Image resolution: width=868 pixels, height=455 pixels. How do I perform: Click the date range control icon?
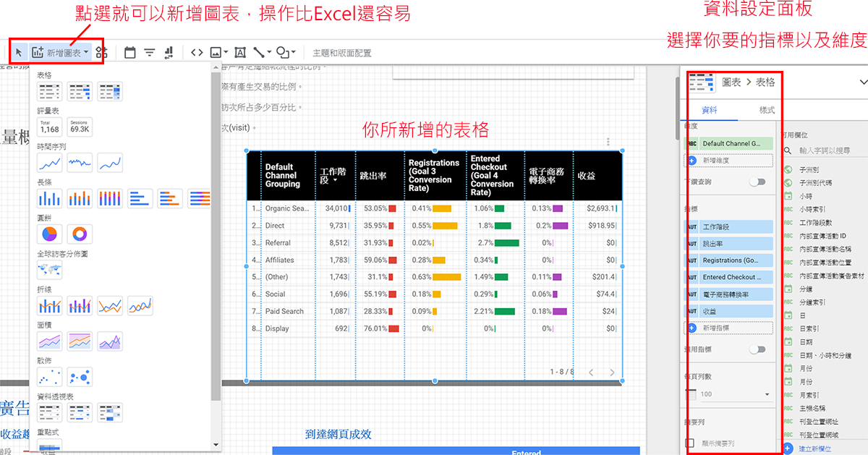tap(130, 52)
